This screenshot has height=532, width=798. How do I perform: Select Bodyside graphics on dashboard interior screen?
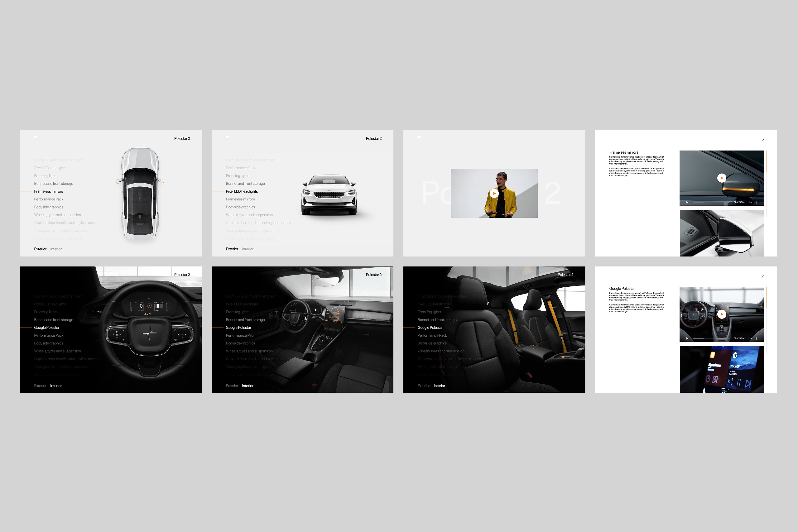[x=240, y=343]
